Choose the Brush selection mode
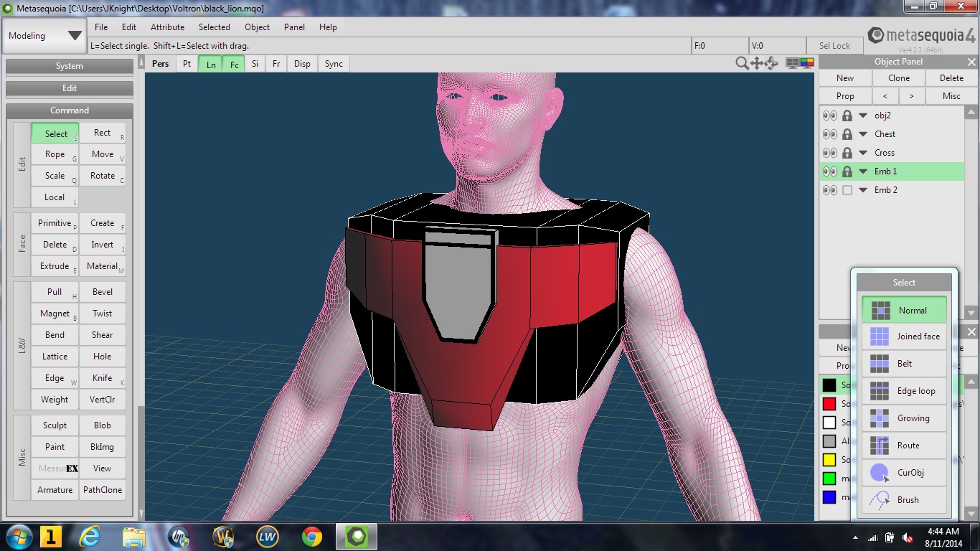The height and width of the screenshot is (551, 980). click(904, 500)
